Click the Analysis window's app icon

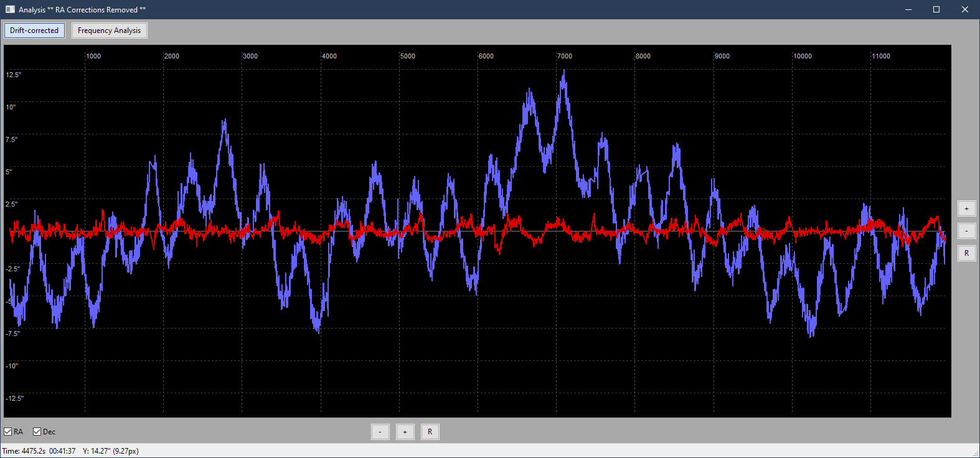[10, 9]
